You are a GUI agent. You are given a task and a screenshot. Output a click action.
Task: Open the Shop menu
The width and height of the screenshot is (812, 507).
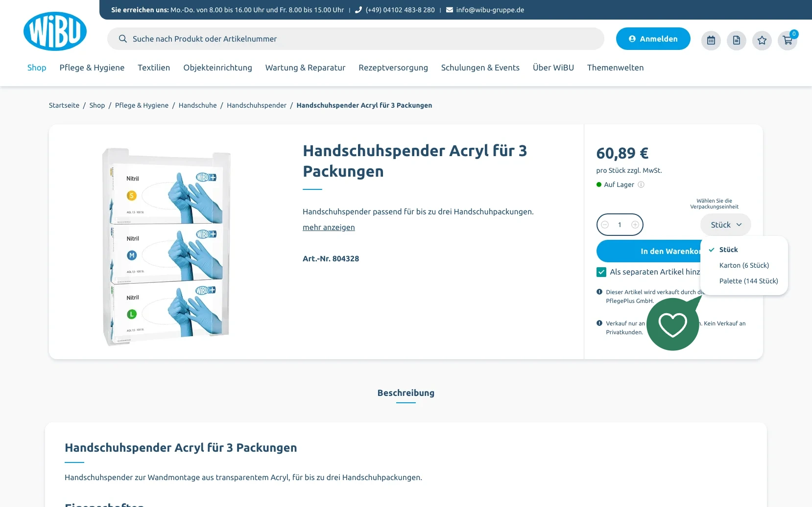37,68
